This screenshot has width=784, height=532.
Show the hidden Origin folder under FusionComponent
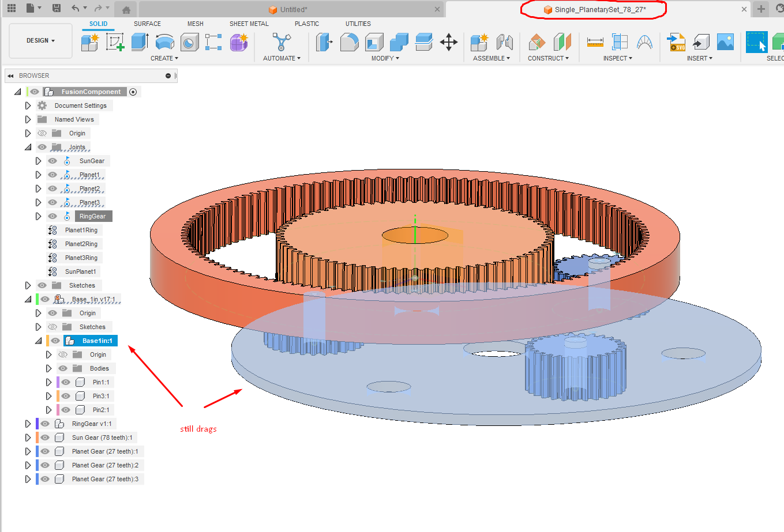(x=42, y=133)
